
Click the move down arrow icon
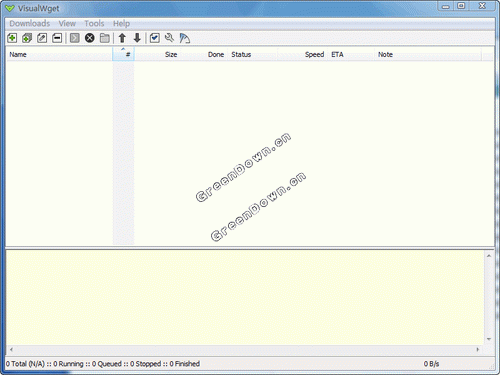coord(137,38)
